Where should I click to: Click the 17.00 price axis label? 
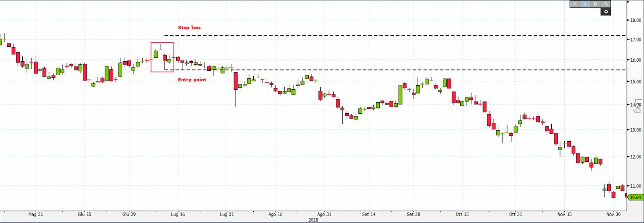click(635, 39)
